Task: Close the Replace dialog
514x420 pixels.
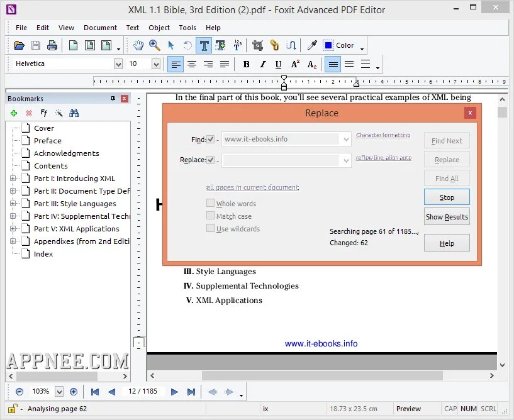Action: pyautogui.click(x=470, y=113)
